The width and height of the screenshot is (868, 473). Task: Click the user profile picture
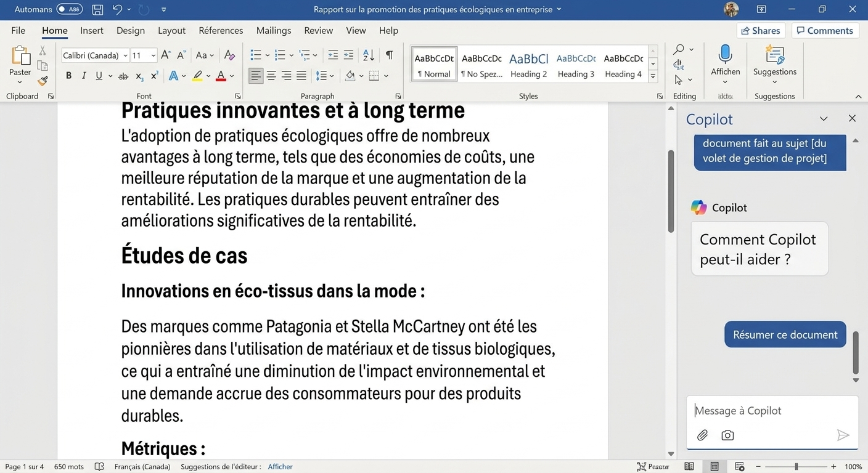[x=731, y=9]
